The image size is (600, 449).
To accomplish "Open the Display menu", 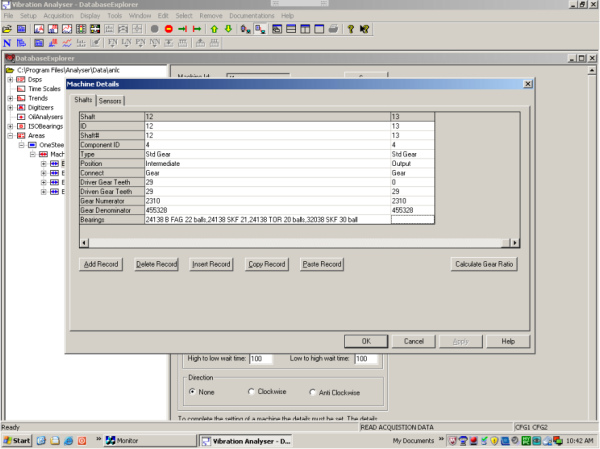I will tap(90, 16).
